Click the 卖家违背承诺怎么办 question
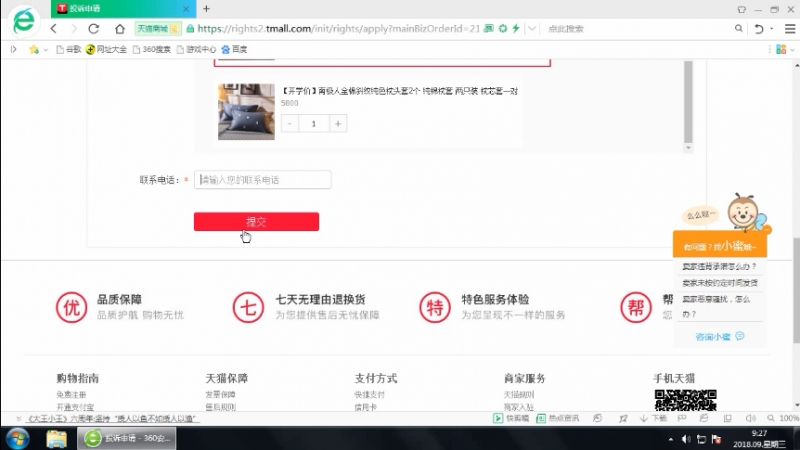Screen dimensions: 800x450 pos(719,266)
